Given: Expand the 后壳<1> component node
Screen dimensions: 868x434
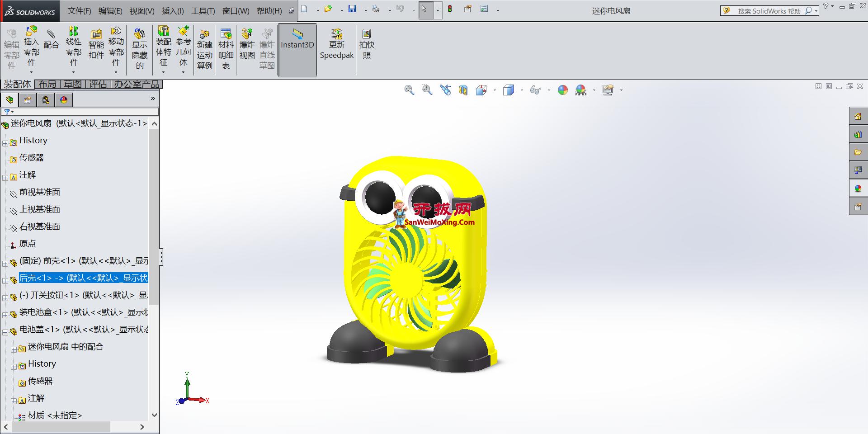Looking at the screenshot, I should pos(5,281).
